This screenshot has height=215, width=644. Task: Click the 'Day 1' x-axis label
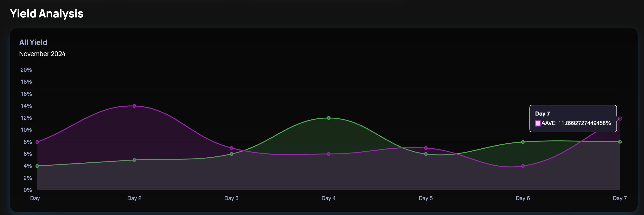37,198
